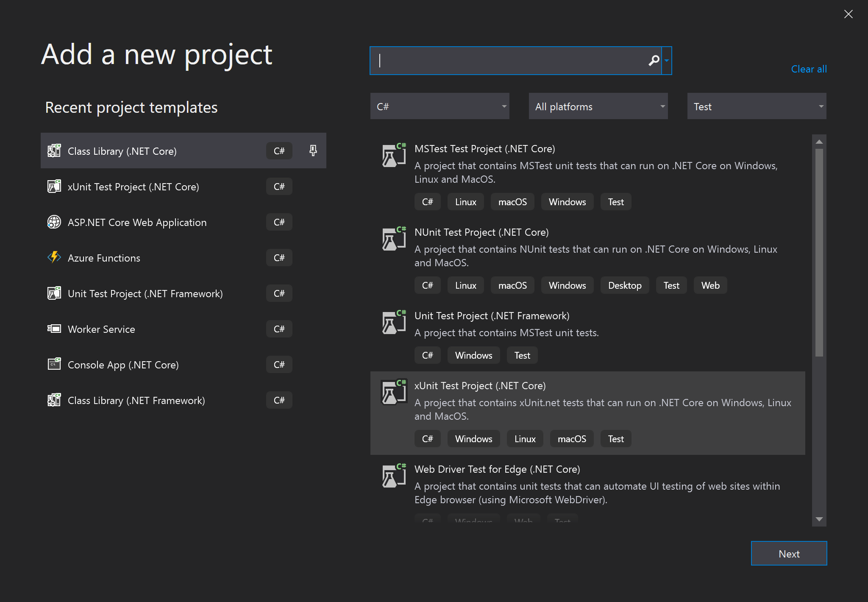Click the search magnifier icon
Image resolution: width=868 pixels, height=602 pixels.
(654, 61)
